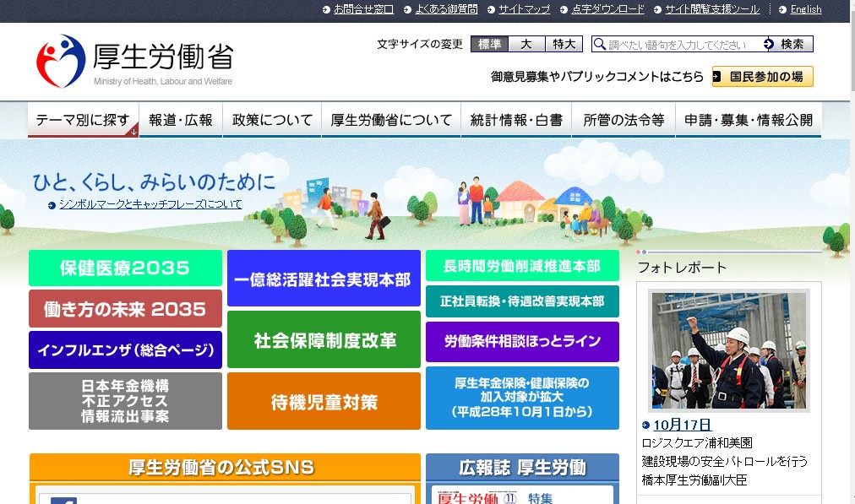The image size is (855, 504).
Task: Click the 保健医療2035 banner
Action: (x=125, y=268)
